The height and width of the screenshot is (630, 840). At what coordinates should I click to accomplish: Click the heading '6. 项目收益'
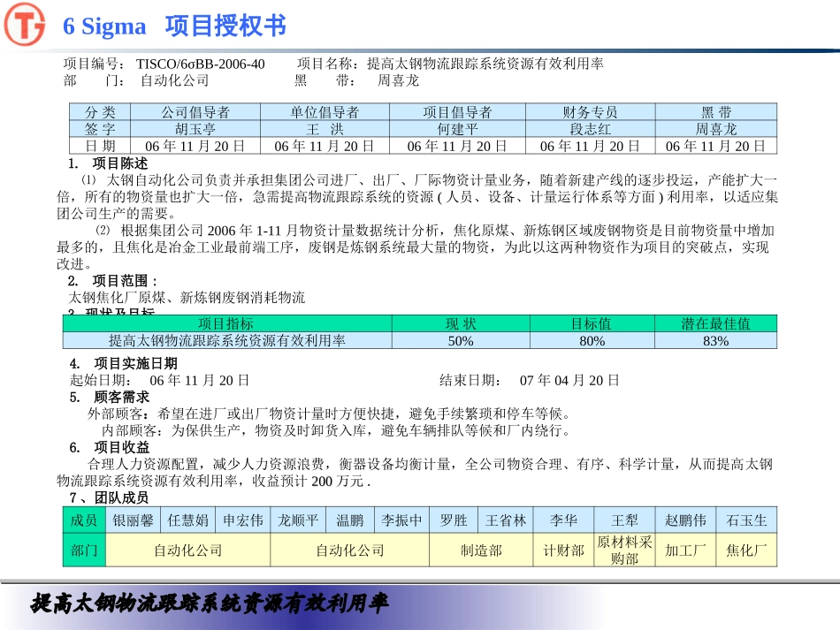(110, 447)
